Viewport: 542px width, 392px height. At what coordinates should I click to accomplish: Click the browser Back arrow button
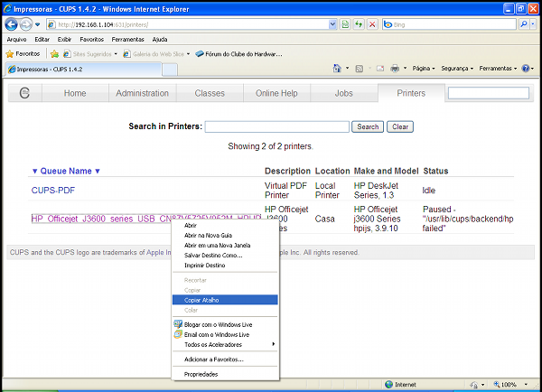point(11,24)
